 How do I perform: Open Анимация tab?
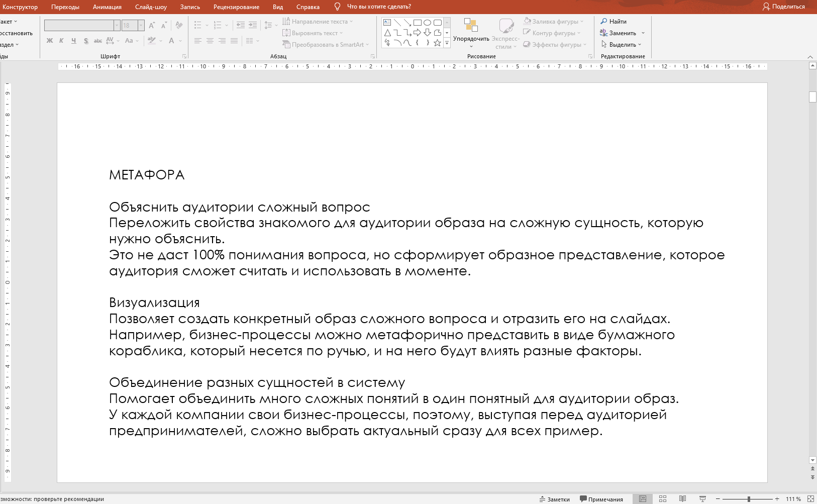pos(107,7)
